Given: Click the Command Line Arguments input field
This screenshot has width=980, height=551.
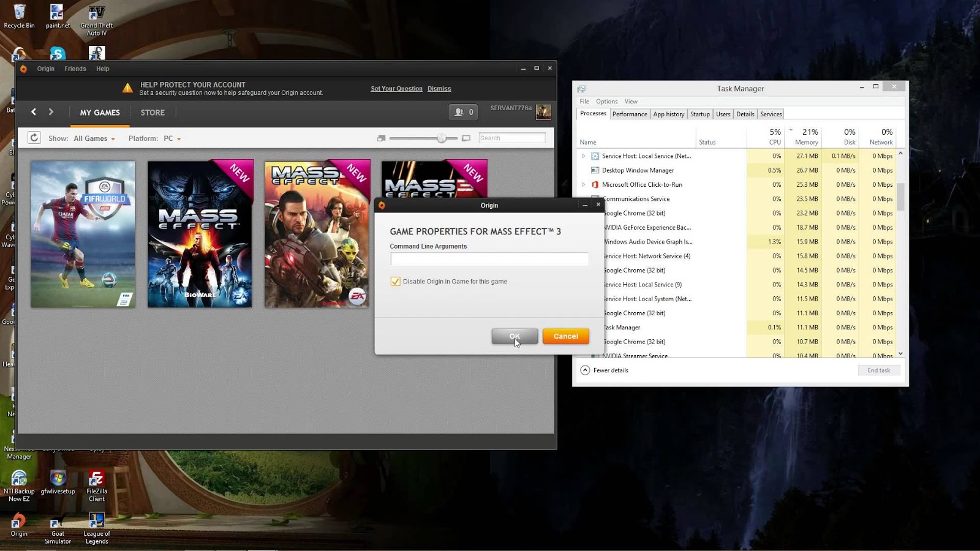Looking at the screenshot, I should click(x=489, y=259).
